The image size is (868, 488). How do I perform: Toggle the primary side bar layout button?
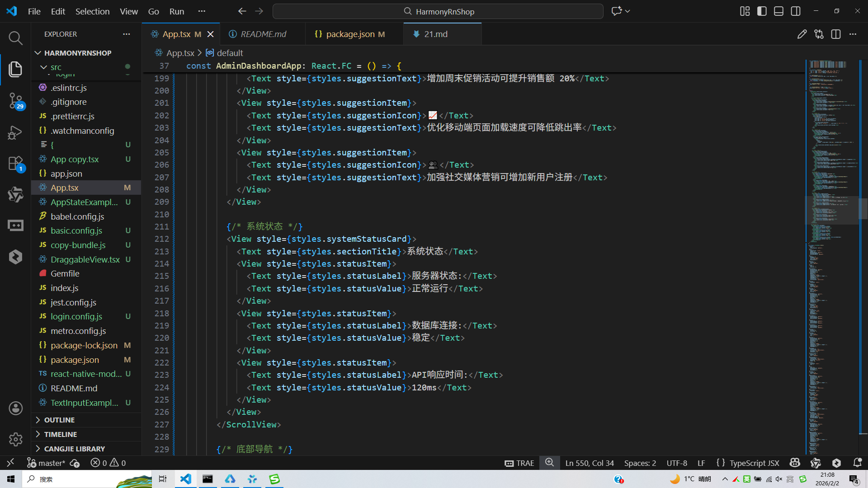pyautogui.click(x=762, y=11)
